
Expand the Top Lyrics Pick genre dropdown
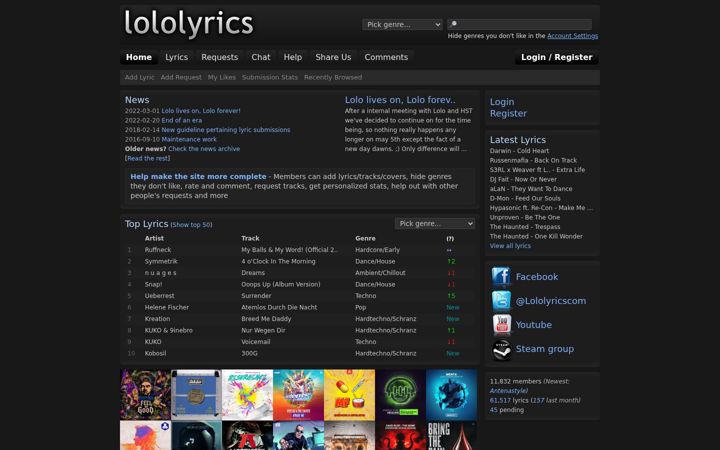(434, 223)
